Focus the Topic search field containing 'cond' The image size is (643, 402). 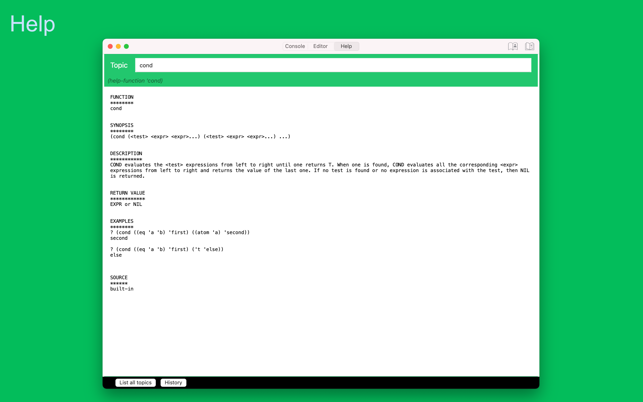pyautogui.click(x=332, y=65)
